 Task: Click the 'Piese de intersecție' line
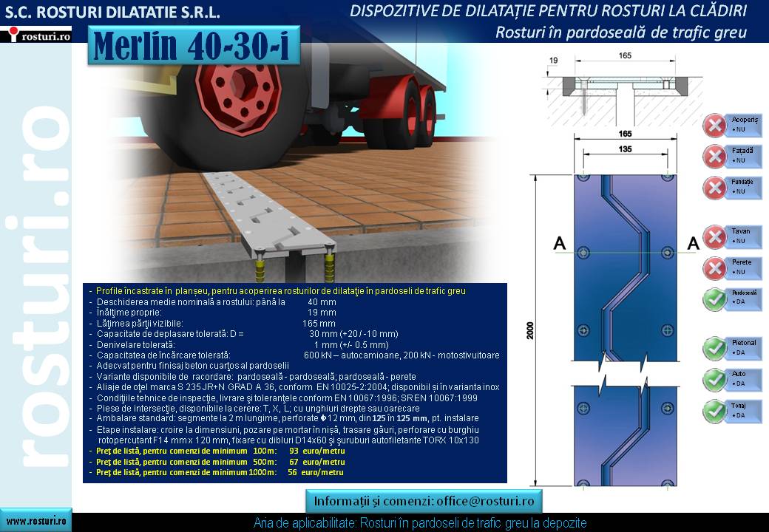254,408
